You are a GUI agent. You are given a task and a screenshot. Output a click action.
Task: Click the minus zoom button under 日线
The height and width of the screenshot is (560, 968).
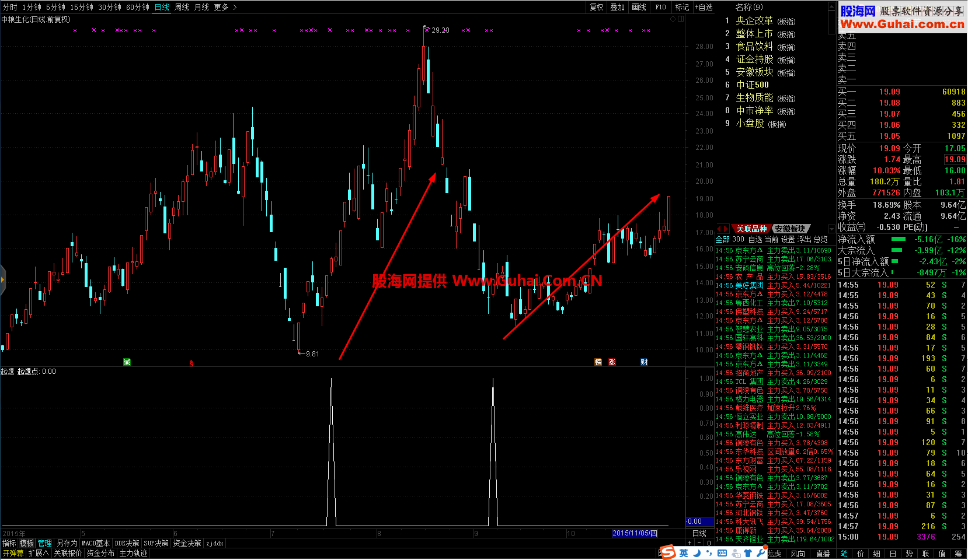pos(699,542)
